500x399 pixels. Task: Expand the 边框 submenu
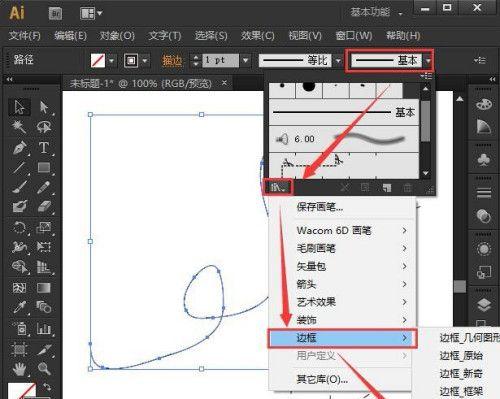click(342, 338)
